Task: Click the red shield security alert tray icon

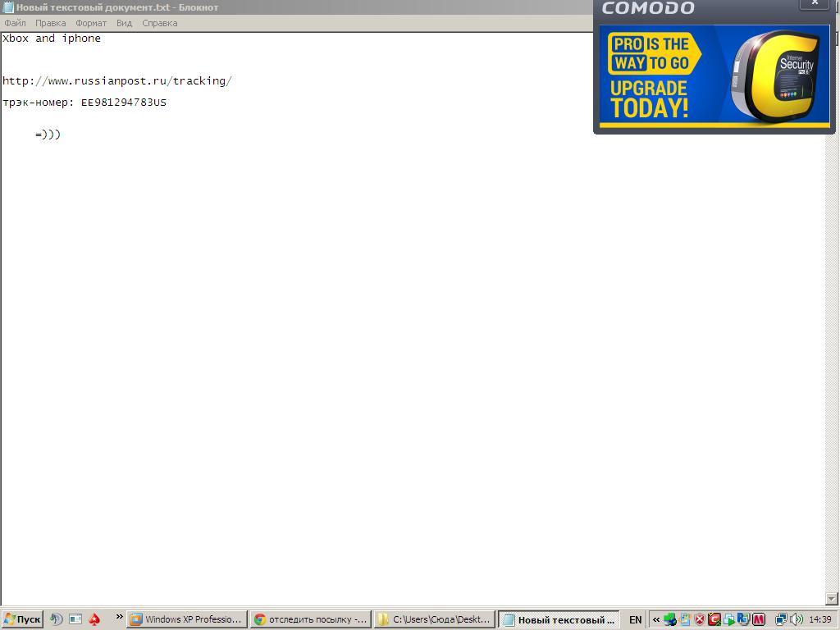Action: (700, 619)
